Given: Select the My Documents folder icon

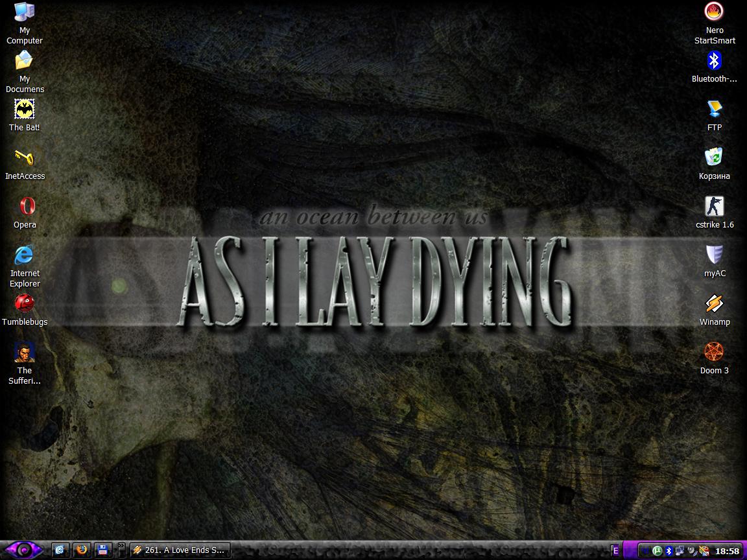Looking at the screenshot, I should [x=24, y=72].
